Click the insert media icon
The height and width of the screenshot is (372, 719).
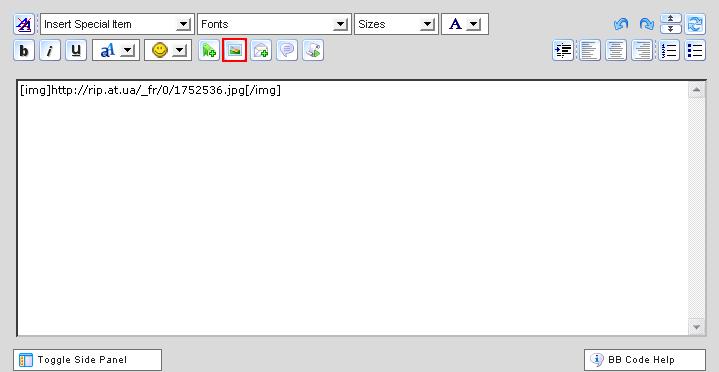(313, 50)
